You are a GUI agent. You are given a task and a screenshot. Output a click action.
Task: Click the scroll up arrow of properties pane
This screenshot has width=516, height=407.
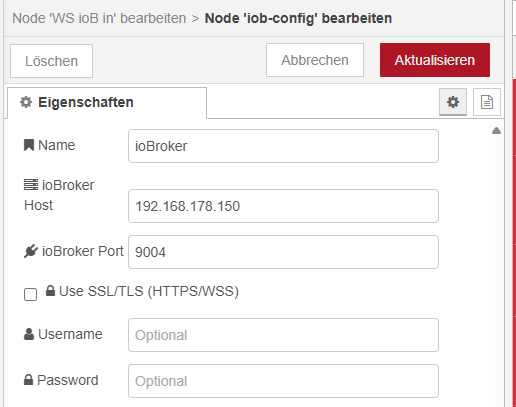pos(496,131)
